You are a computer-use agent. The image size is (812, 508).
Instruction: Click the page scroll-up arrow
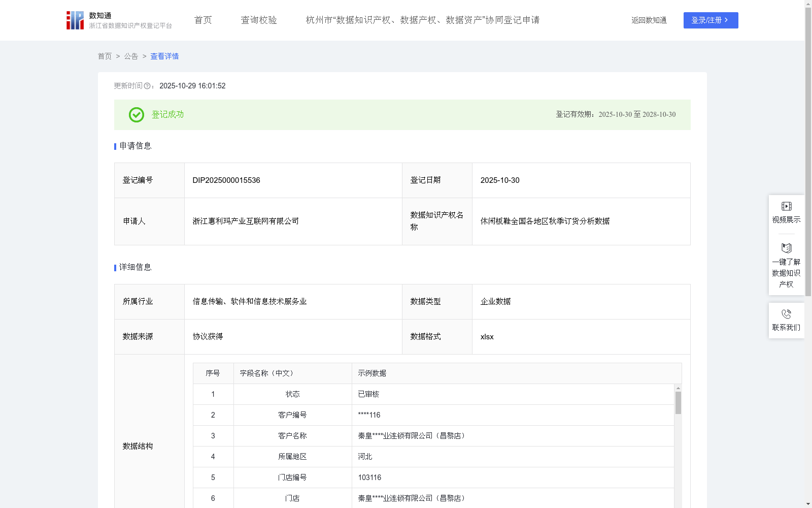[x=808, y=4]
